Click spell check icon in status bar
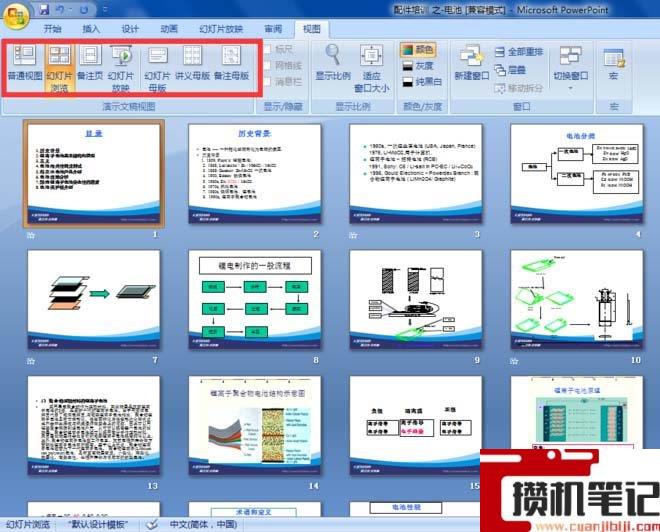 click(x=152, y=524)
